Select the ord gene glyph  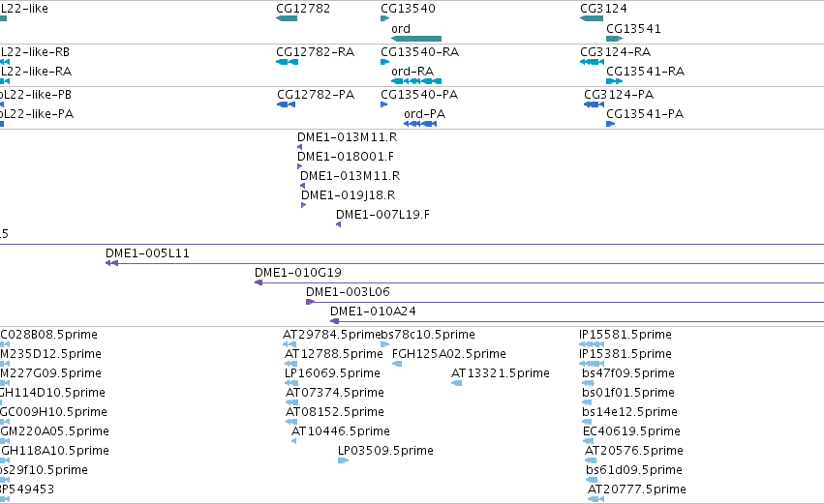pos(416,39)
